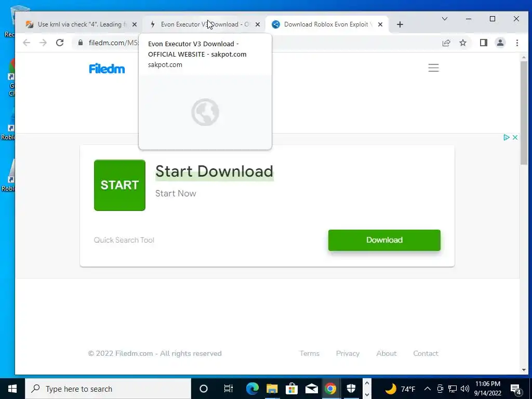Image resolution: width=532 pixels, height=399 pixels.
Task: Open the 74°F weather widget
Action: click(x=401, y=389)
